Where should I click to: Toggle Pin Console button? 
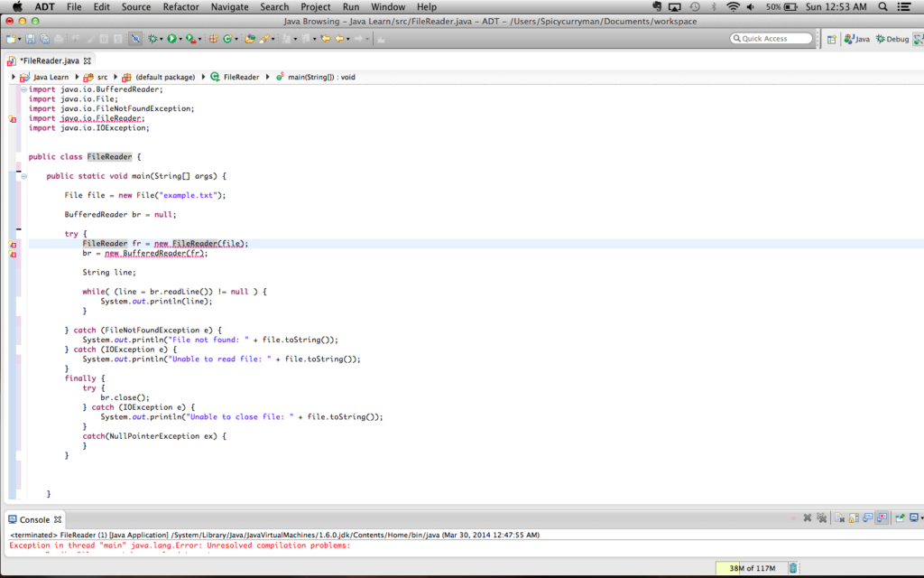point(900,517)
